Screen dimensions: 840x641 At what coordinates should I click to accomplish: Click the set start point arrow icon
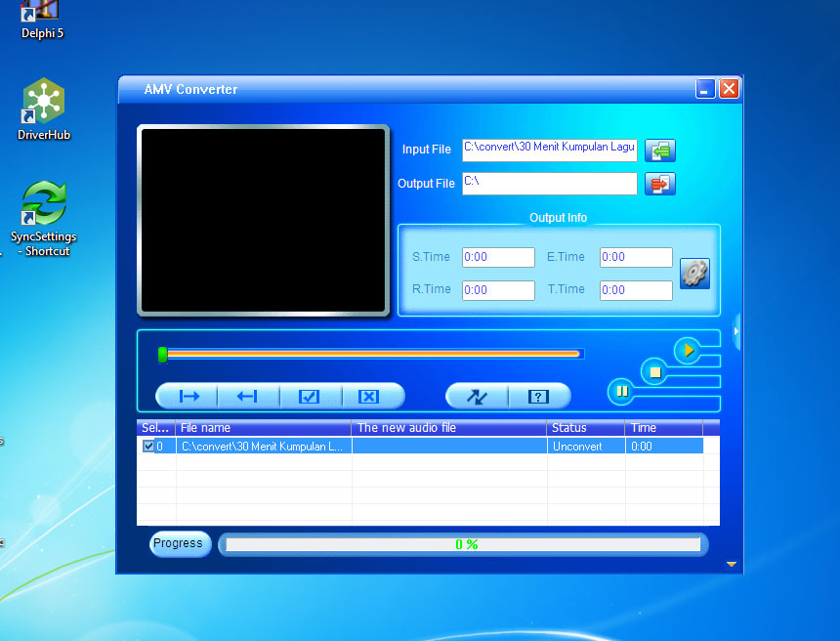[189, 396]
